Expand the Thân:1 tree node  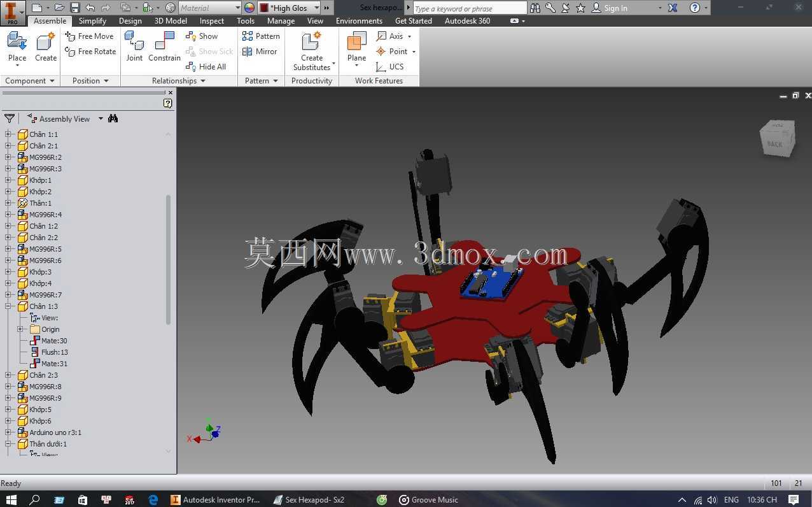[8, 203]
